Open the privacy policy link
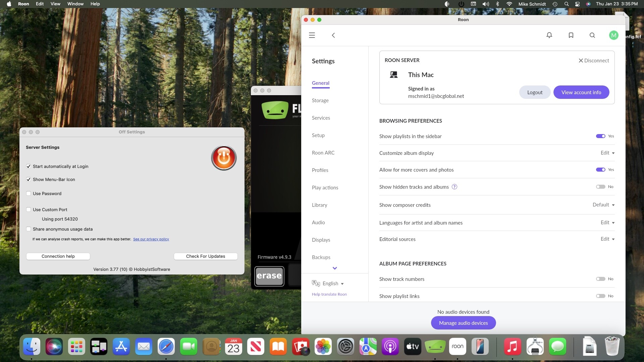 [x=151, y=239]
